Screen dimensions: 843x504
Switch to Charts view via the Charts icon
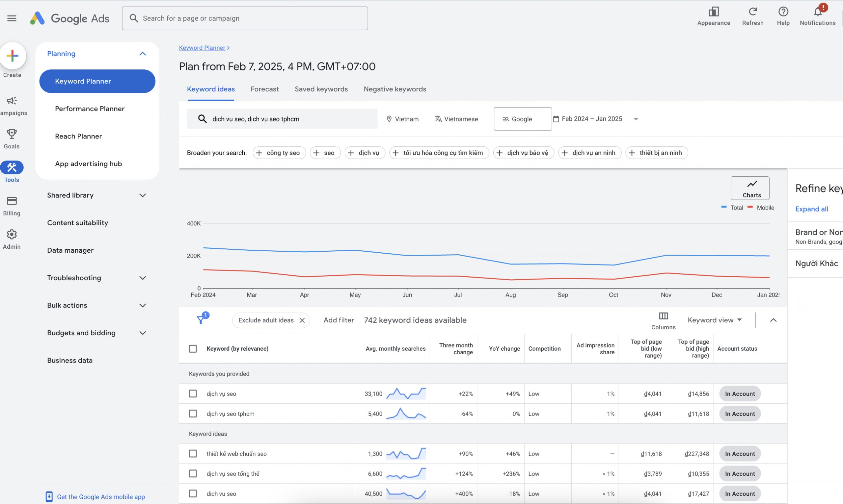(750, 188)
